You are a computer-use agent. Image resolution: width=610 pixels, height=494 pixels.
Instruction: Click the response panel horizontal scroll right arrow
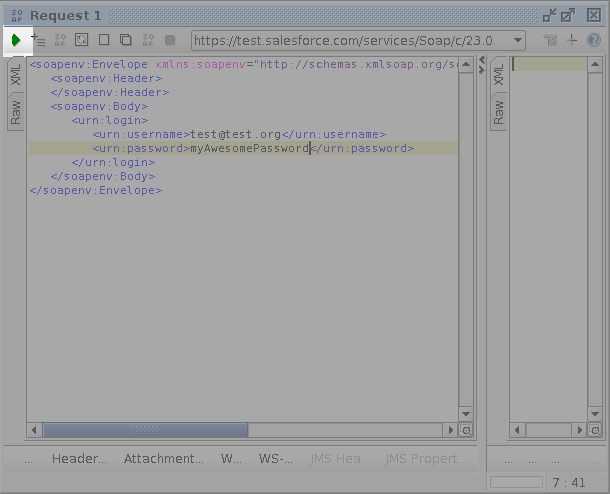click(x=580, y=430)
